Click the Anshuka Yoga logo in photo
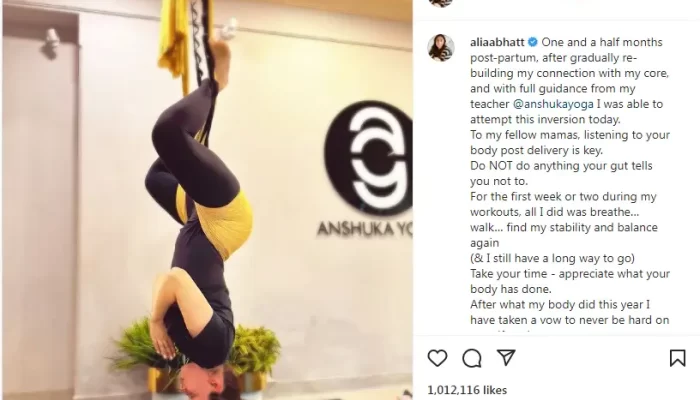This screenshot has width=700, height=400. [369, 158]
